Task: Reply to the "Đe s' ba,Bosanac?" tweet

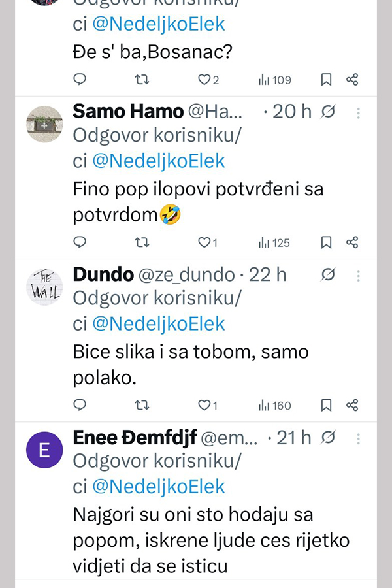Action: click(80, 80)
